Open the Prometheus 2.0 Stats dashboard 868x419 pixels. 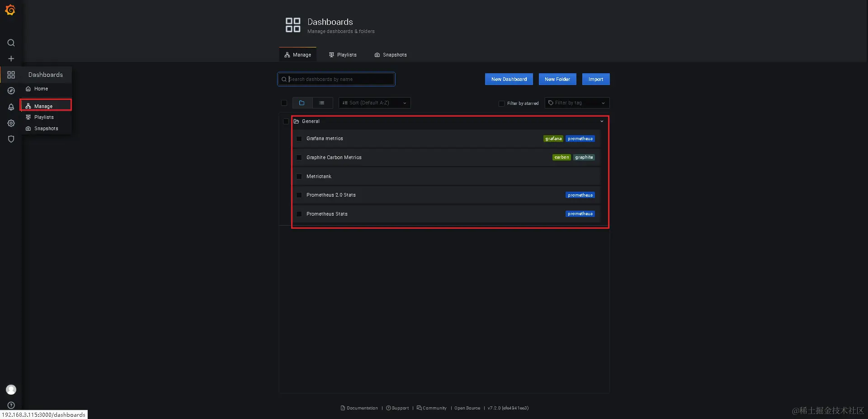(331, 195)
